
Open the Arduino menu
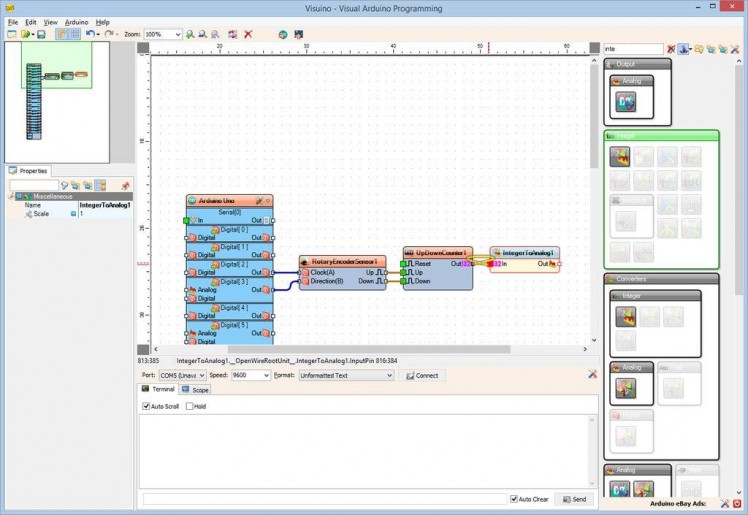pos(76,21)
